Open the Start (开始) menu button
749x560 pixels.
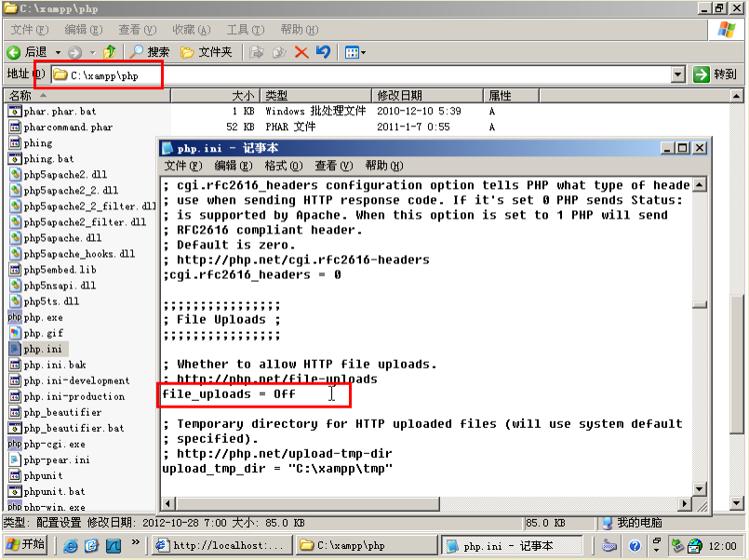click(26, 545)
